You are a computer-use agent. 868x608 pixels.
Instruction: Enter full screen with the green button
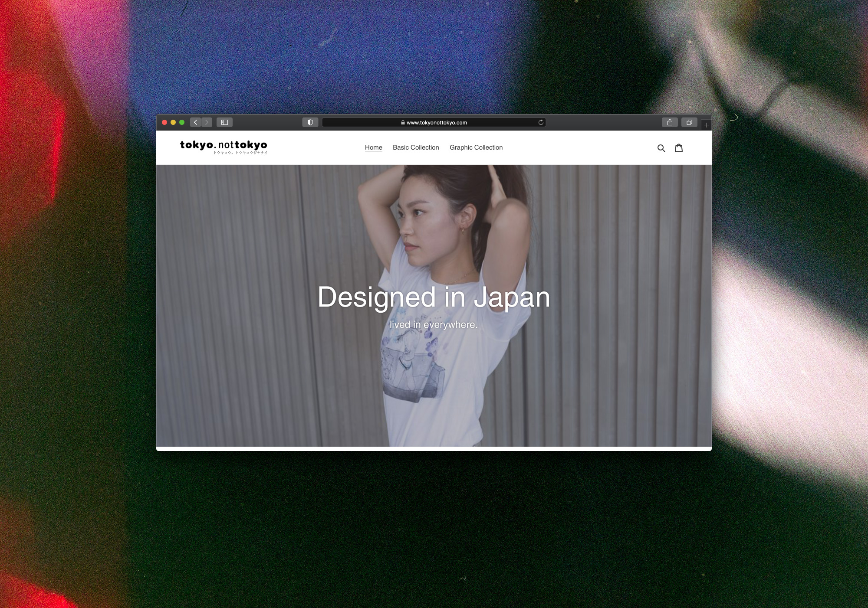pos(182,122)
